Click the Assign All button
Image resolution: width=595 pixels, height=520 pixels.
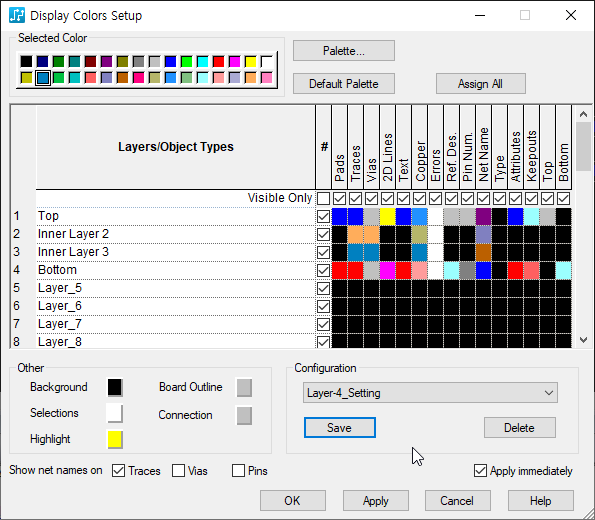[x=480, y=84]
